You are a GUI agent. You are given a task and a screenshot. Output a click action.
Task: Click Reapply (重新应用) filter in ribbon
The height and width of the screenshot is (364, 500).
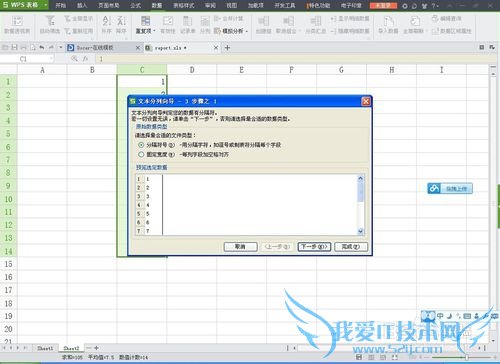pos(78,31)
